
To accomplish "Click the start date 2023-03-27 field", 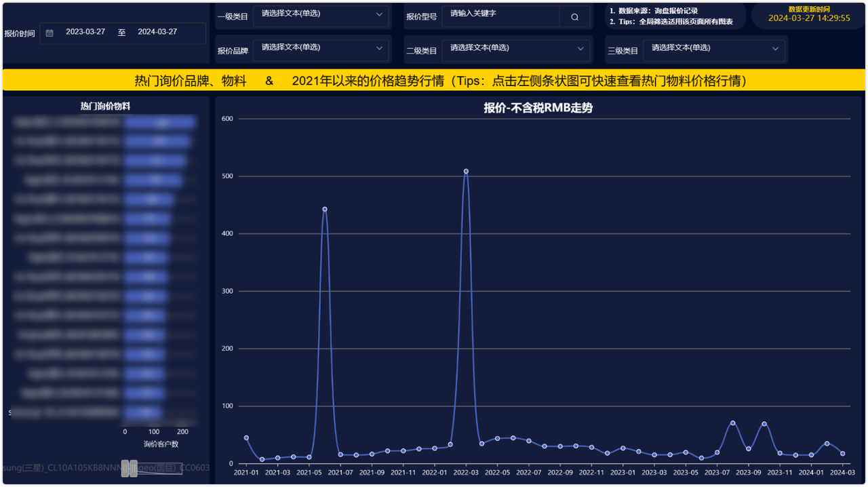I will (x=85, y=32).
